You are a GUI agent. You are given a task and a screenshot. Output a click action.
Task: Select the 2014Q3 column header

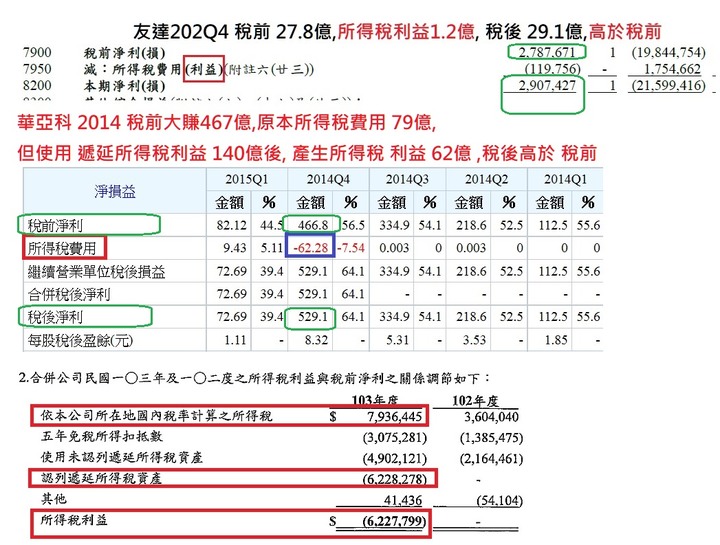(x=407, y=180)
